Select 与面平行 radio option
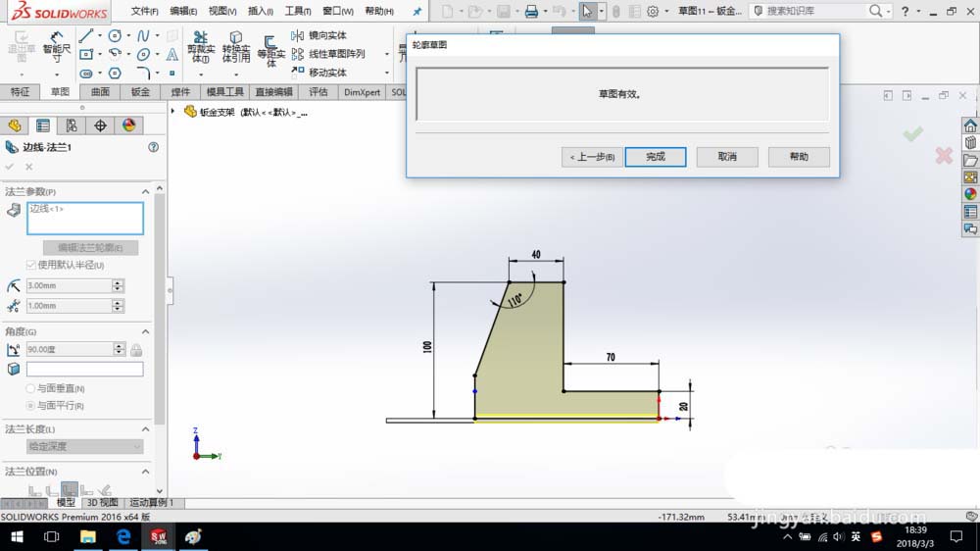 pyautogui.click(x=30, y=405)
